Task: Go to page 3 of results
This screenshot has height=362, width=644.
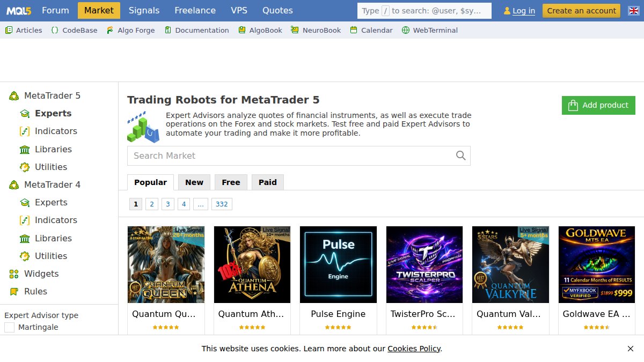Action: point(168,204)
